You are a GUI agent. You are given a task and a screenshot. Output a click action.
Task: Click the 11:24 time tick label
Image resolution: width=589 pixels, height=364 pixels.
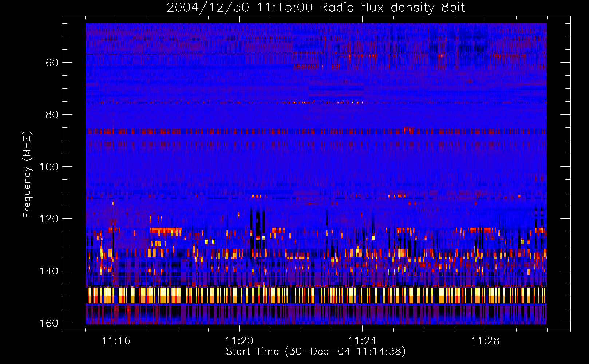(x=362, y=341)
